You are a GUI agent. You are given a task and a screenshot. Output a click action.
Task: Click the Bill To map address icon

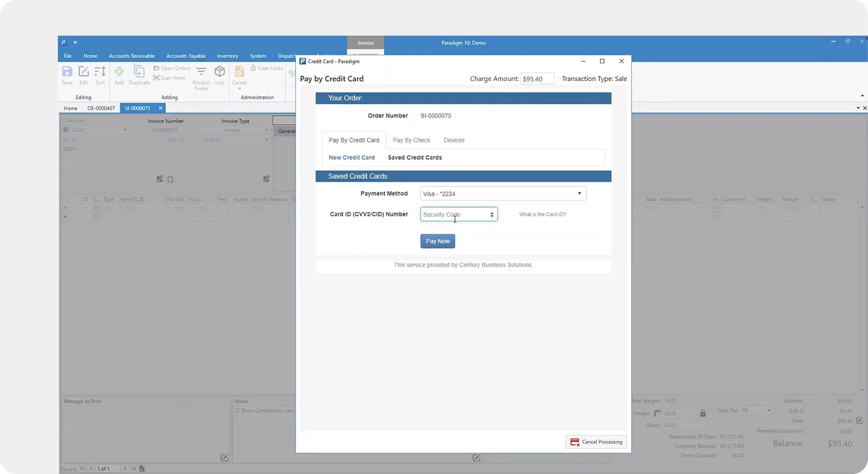pos(160,179)
